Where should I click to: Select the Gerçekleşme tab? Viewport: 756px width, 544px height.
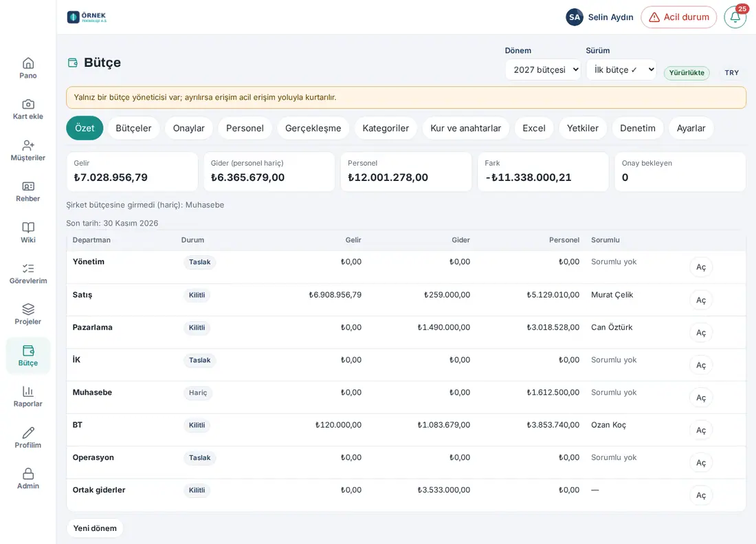(313, 129)
